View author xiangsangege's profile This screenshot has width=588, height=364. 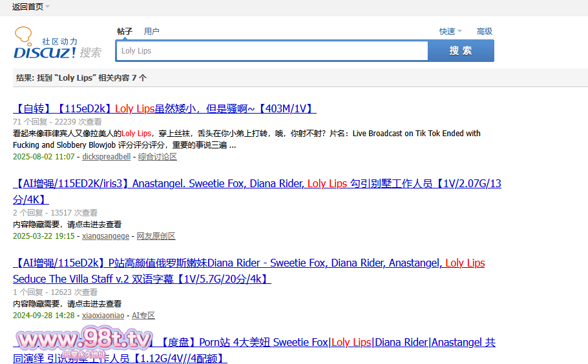[x=105, y=236]
